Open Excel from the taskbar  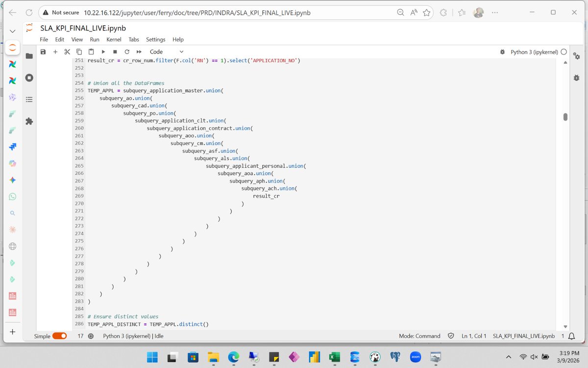click(335, 357)
